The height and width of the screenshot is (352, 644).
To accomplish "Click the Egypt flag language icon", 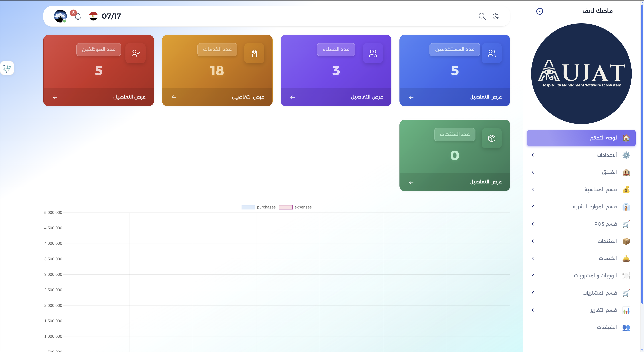I will (x=93, y=16).
